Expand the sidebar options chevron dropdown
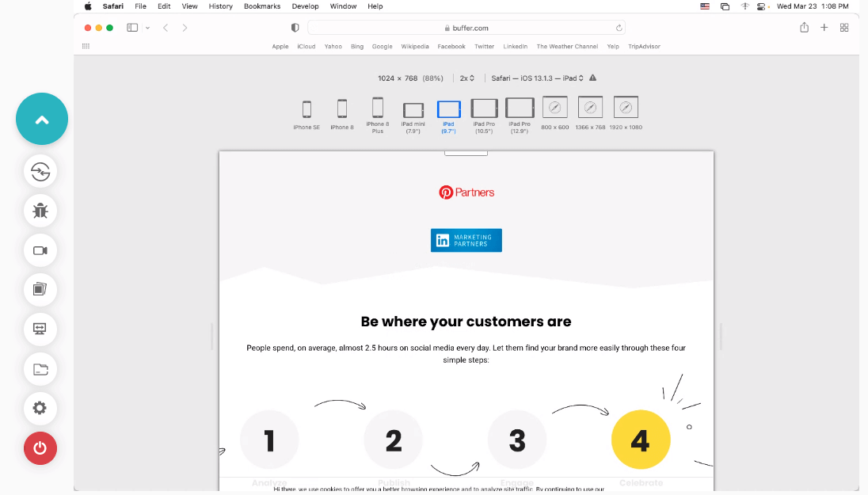 148,28
